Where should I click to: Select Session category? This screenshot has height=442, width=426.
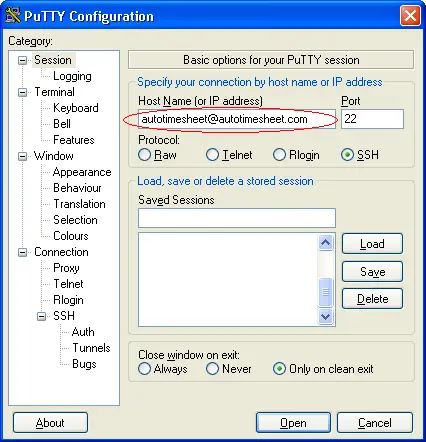pos(53,60)
